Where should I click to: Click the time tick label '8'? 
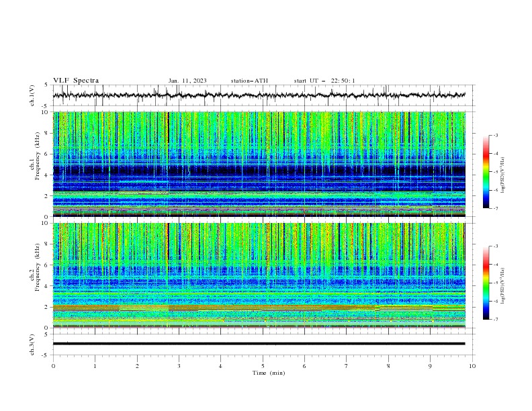388,366
